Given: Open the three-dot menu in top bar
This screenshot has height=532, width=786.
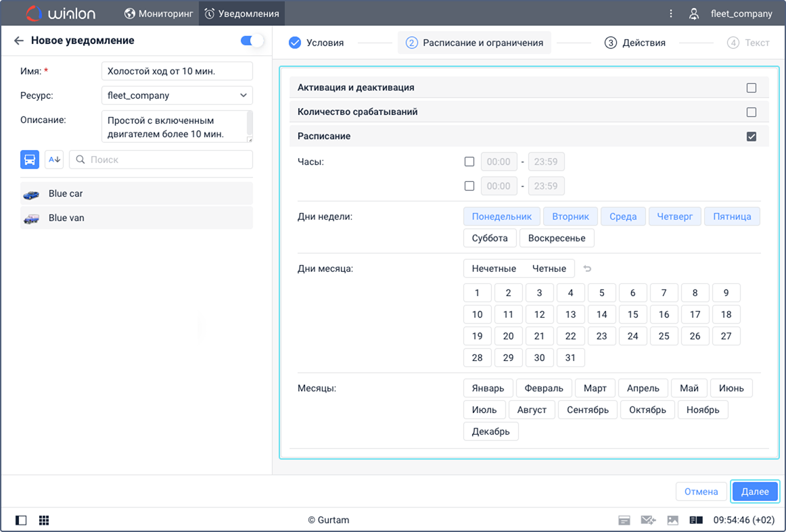Looking at the screenshot, I should point(671,14).
